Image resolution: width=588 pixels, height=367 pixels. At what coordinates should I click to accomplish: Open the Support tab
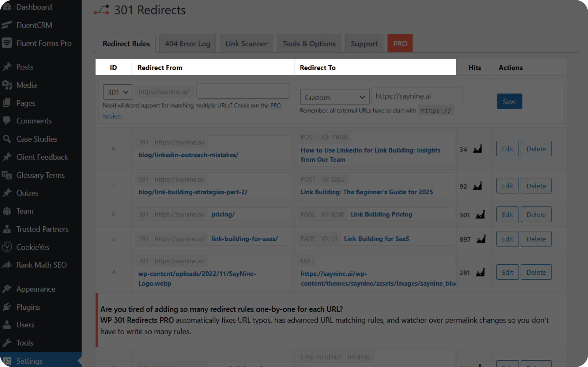(364, 44)
